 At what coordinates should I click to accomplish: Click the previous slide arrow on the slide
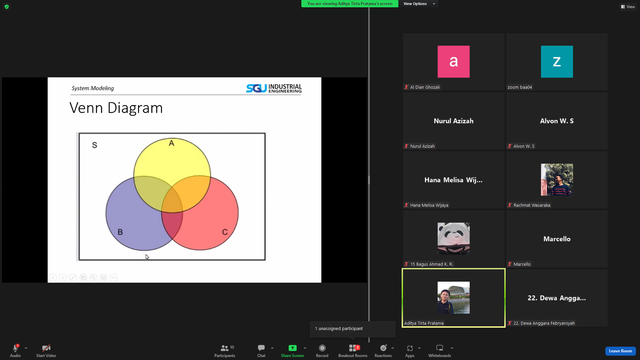click(x=53, y=278)
